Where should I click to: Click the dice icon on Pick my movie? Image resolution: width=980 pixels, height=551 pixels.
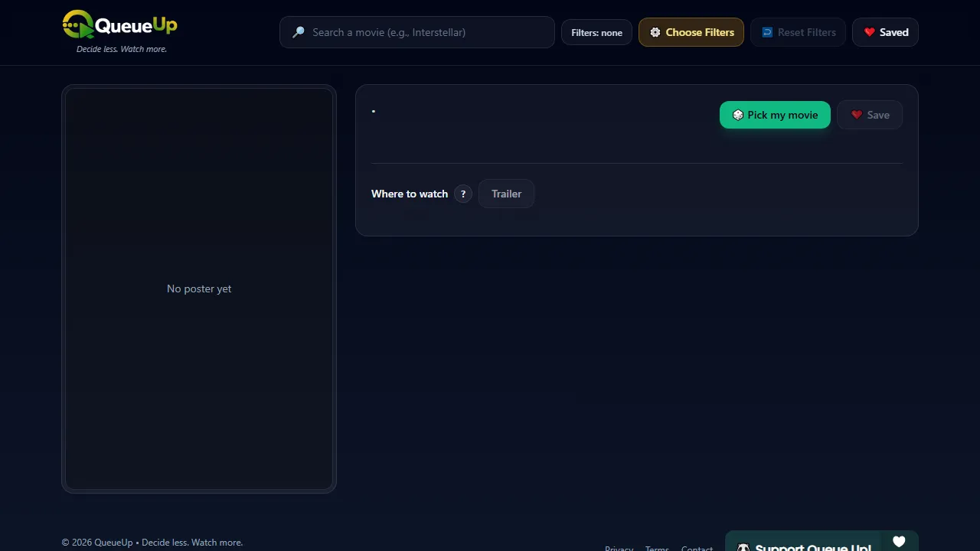737,115
